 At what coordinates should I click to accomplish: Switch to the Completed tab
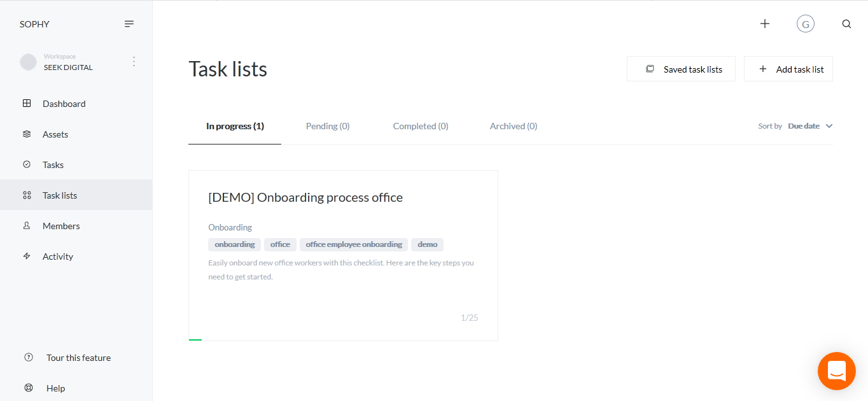click(421, 126)
